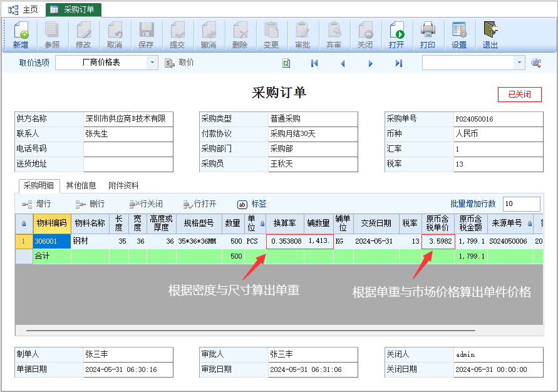
Task: Click the 增行 add row button
Action: (36, 204)
